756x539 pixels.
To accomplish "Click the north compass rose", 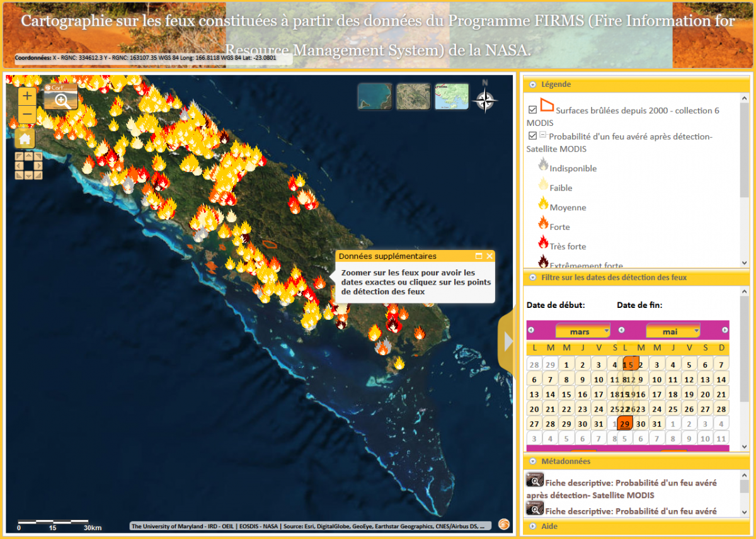I will (x=485, y=99).
